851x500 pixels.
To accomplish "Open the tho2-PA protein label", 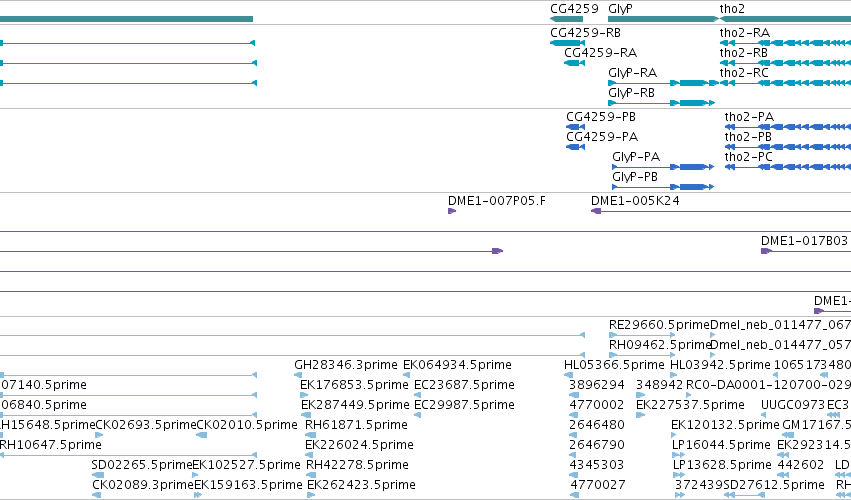I will (750, 117).
